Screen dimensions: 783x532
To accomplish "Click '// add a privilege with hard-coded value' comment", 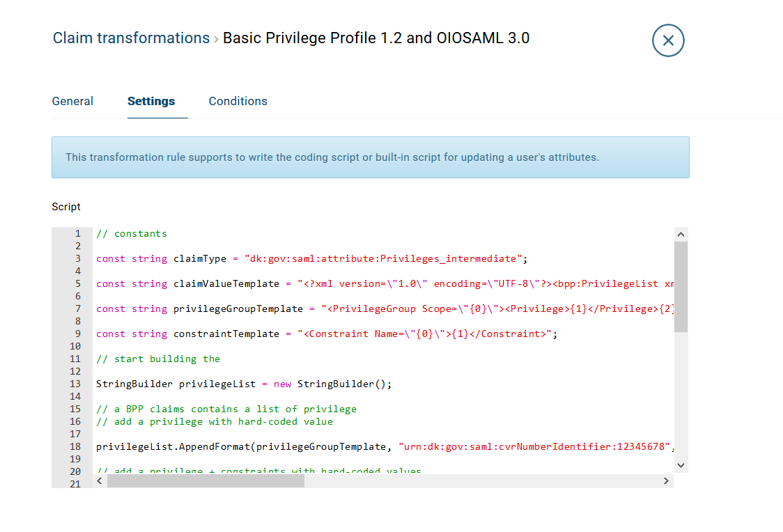I will [215, 422].
